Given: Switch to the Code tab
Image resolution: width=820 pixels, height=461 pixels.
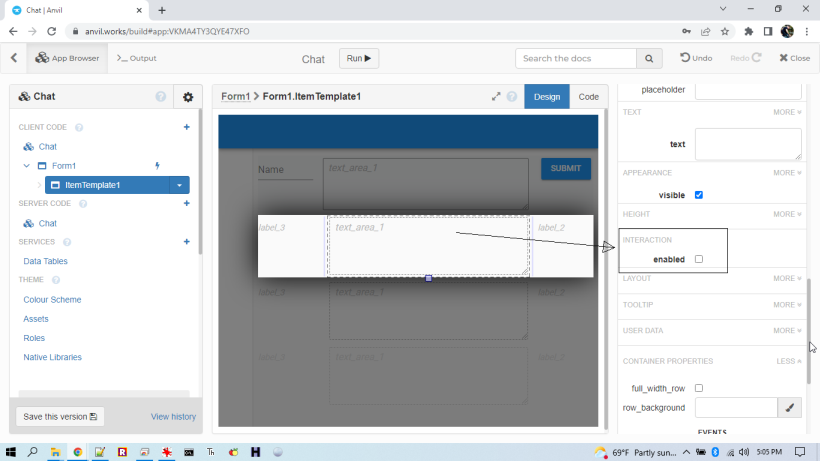Looking at the screenshot, I should click(x=589, y=97).
